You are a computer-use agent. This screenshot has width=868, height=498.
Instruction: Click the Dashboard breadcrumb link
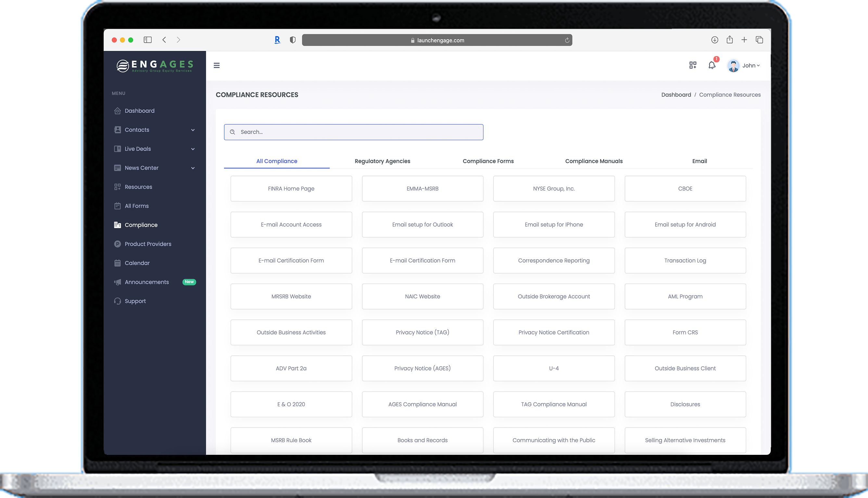click(676, 95)
